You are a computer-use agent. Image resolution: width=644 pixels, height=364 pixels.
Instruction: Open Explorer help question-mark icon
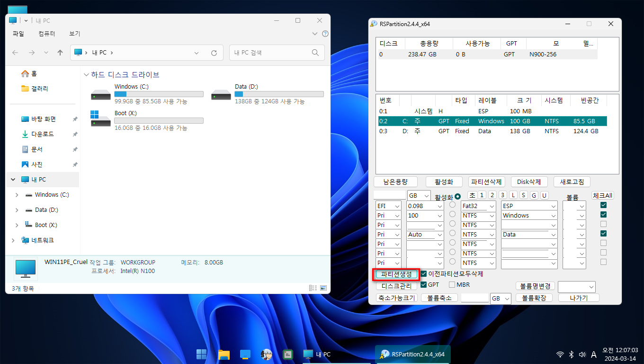point(325,34)
